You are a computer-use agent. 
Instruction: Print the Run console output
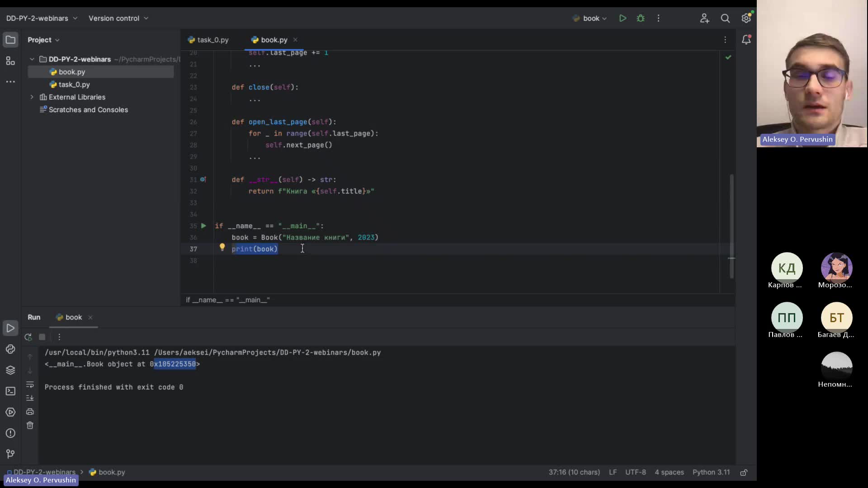click(30, 412)
